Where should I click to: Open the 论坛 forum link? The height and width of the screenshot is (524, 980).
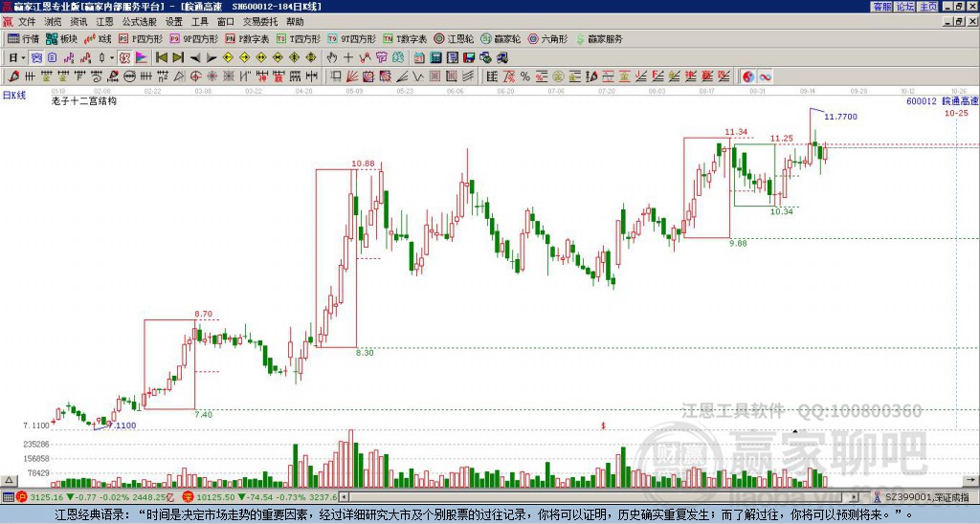tap(904, 7)
